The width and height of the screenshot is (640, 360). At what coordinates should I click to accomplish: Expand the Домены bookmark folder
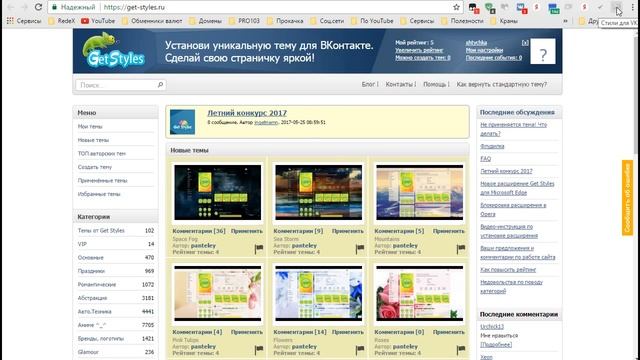click(x=205, y=20)
